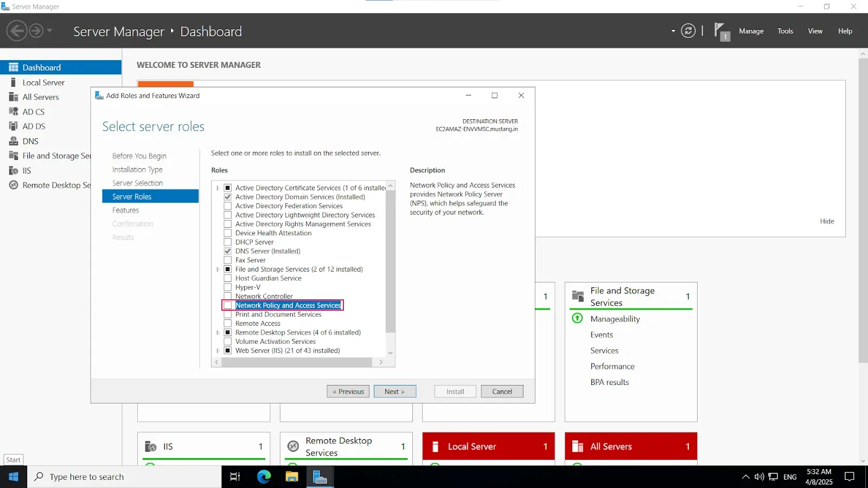Click the Remote Desktop Services tile icon

point(293,446)
